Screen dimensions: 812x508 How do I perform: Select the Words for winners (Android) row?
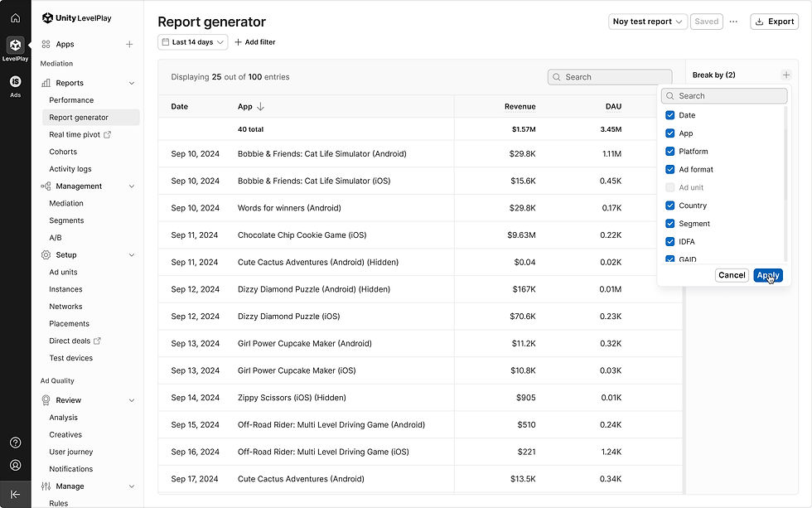(420, 208)
